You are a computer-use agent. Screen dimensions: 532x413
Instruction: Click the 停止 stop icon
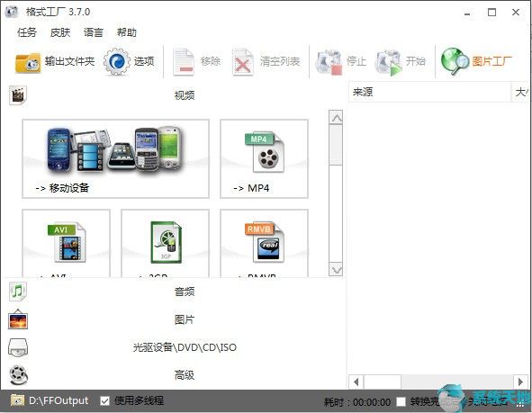329,62
